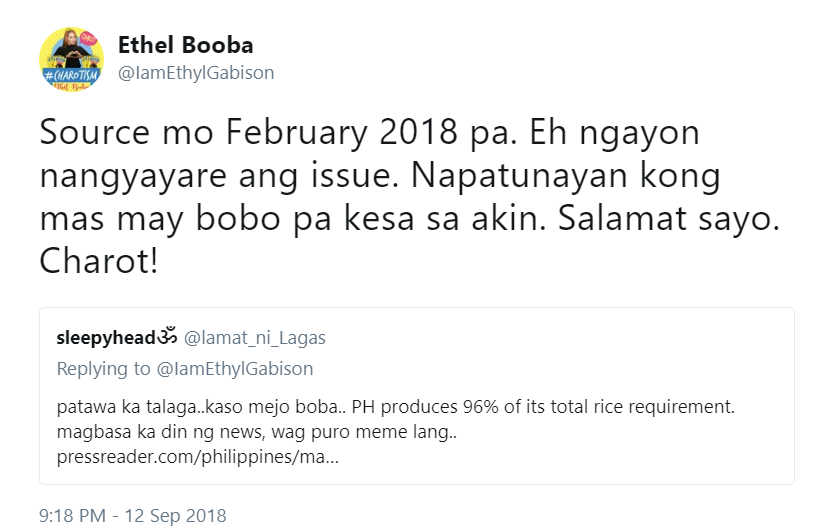This screenshot has height=528, width=838.
Task: Open the Ethel Booba display name
Action: pos(185,46)
